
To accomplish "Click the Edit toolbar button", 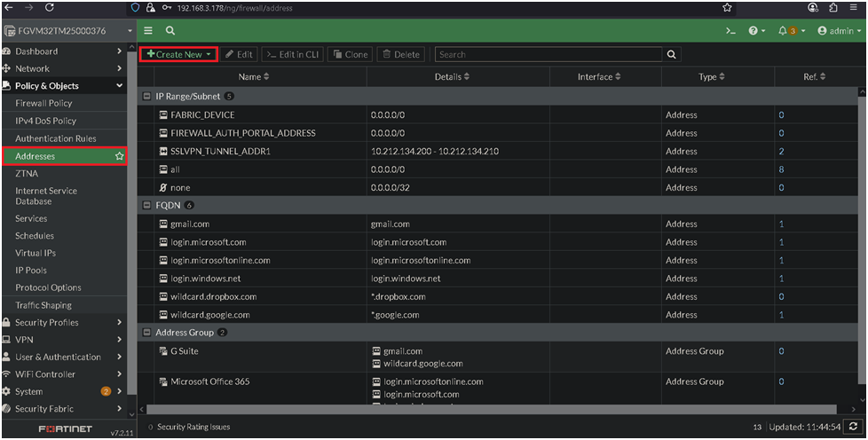I will [x=239, y=54].
